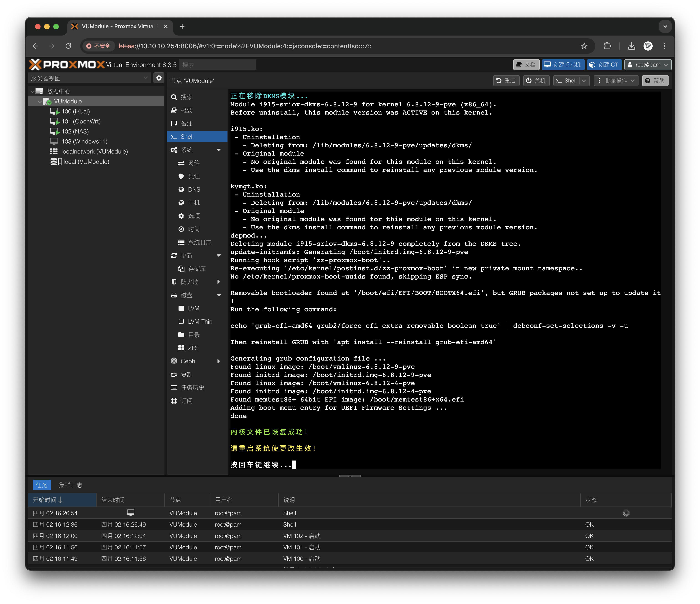Image resolution: width=700 pixels, height=604 pixels.
Task: Open browser extensions puzzle icon
Action: pyautogui.click(x=607, y=46)
